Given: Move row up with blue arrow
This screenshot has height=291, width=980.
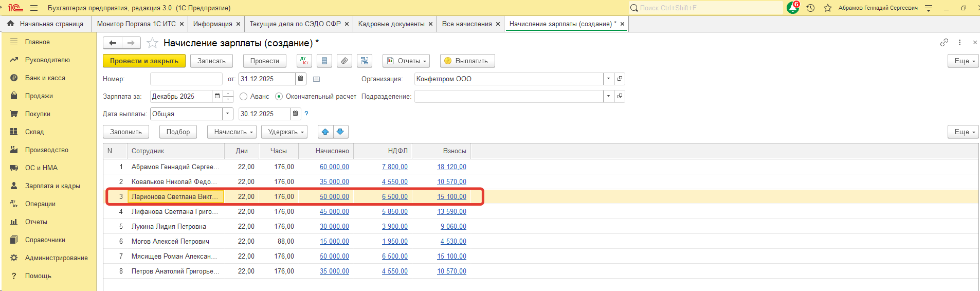Looking at the screenshot, I should pyautogui.click(x=325, y=132).
